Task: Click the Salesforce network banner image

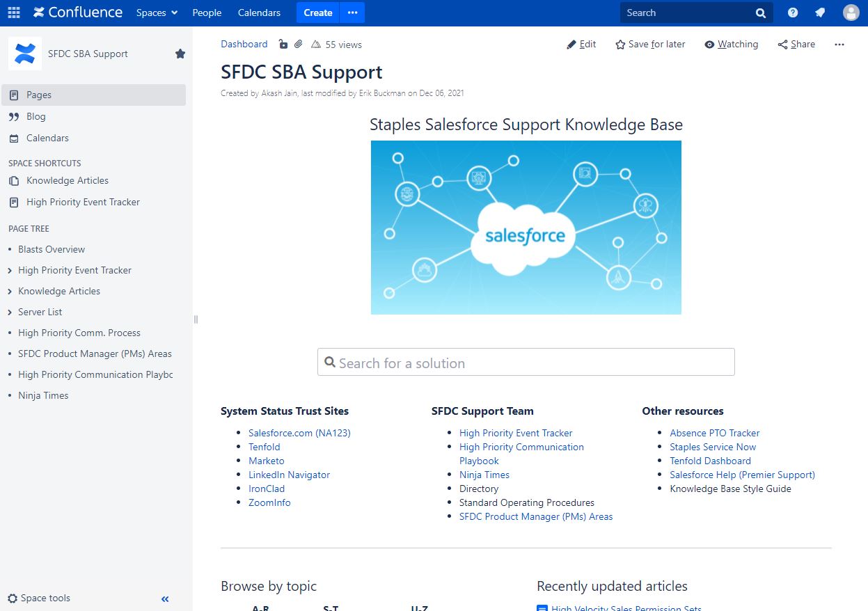Action: pos(526,228)
